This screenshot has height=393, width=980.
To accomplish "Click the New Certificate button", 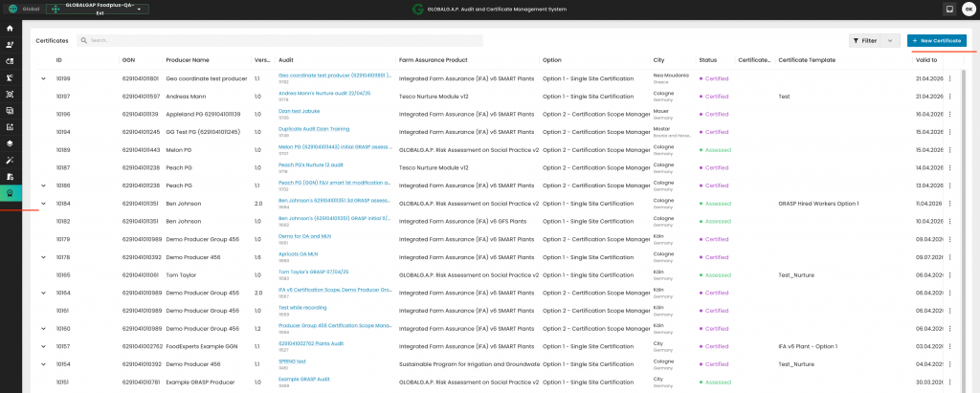I will (x=936, y=41).
